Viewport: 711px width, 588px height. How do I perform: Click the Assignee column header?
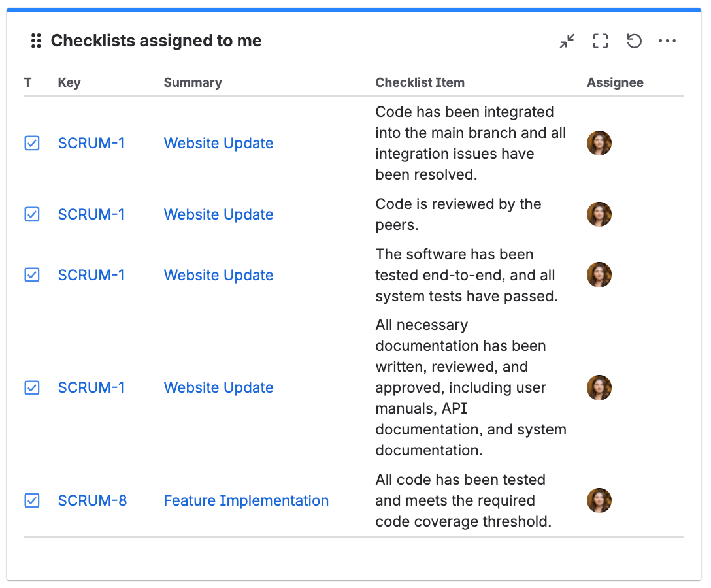(615, 82)
